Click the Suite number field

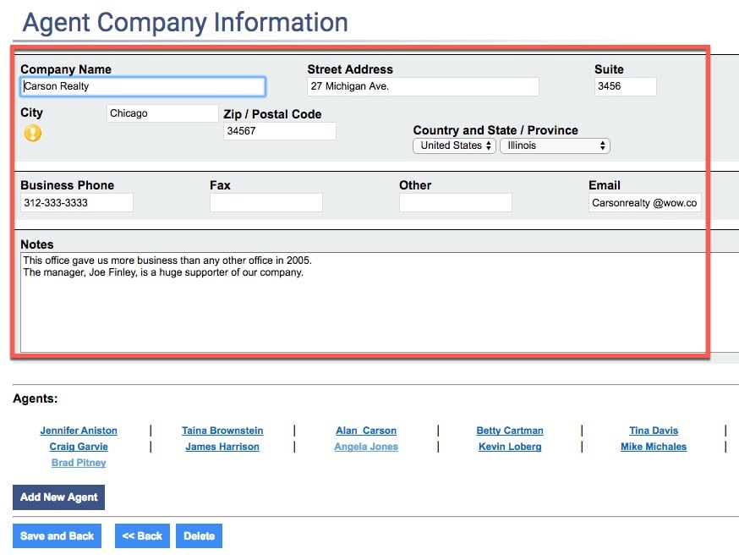tap(625, 86)
